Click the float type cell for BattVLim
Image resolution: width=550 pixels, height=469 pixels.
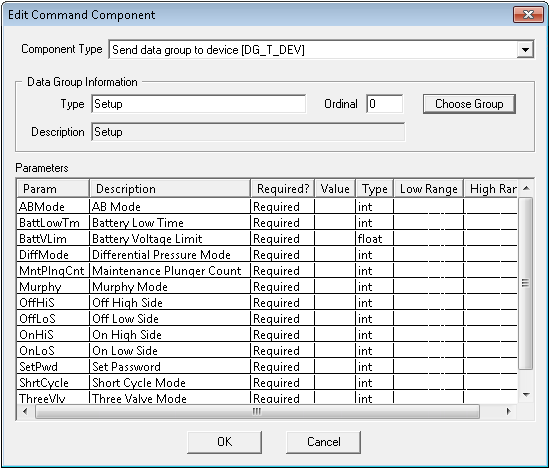coord(375,239)
